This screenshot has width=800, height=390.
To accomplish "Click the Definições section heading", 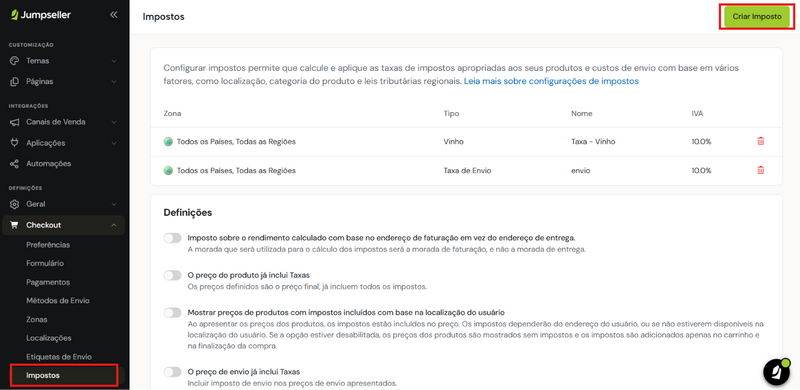I will (x=188, y=212).
